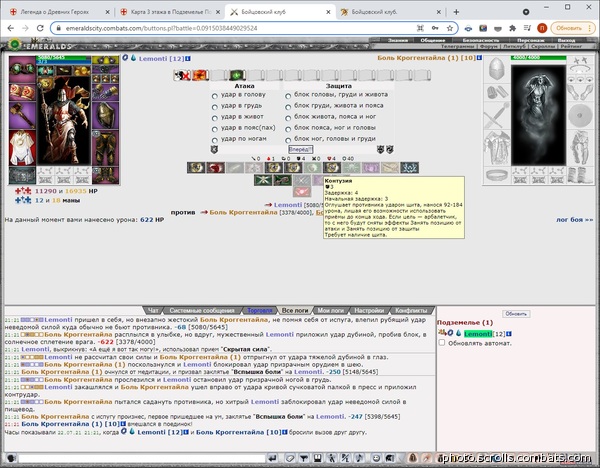
Task: Open the 'Безопасность' top menu
Action: 480,40
